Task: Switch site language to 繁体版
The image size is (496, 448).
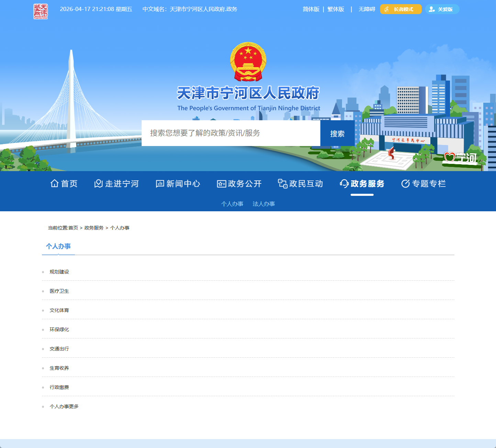Action: click(335, 9)
